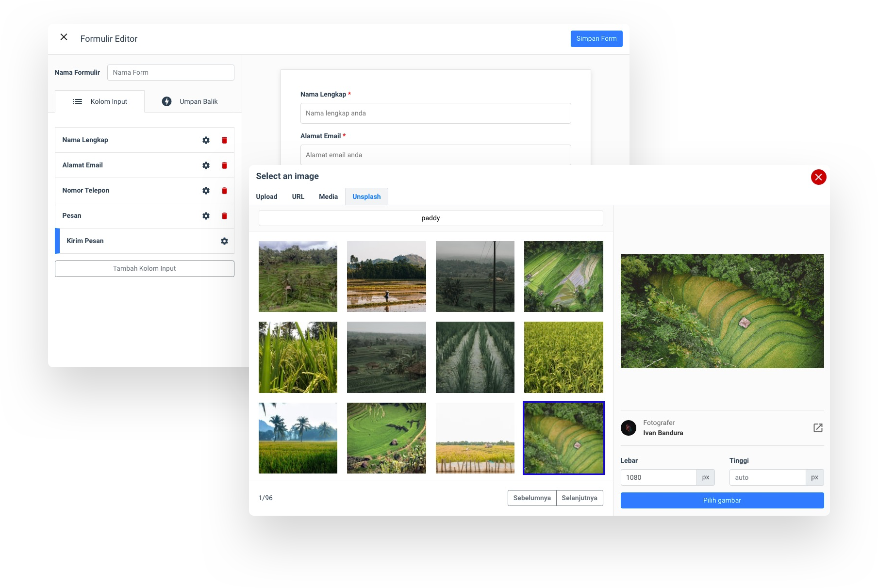Select the aerial rice terrace thumbnail
This screenshot has width=878, height=588.
click(563, 438)
